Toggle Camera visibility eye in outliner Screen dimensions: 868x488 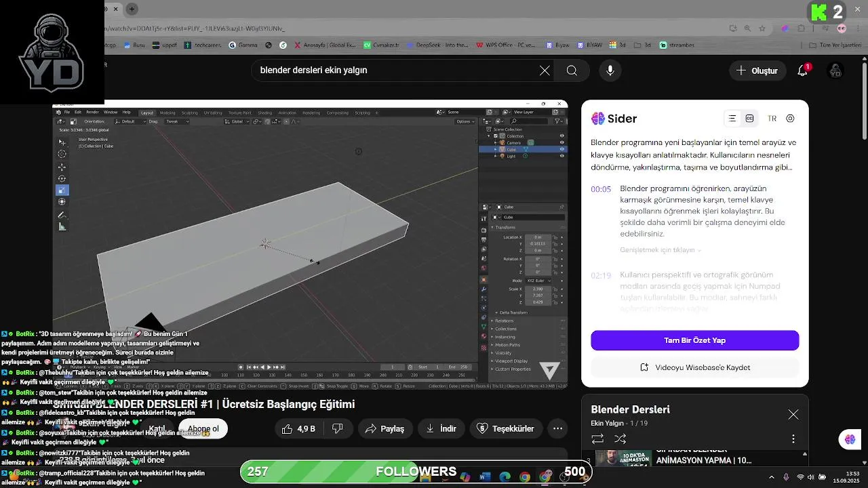561,143
